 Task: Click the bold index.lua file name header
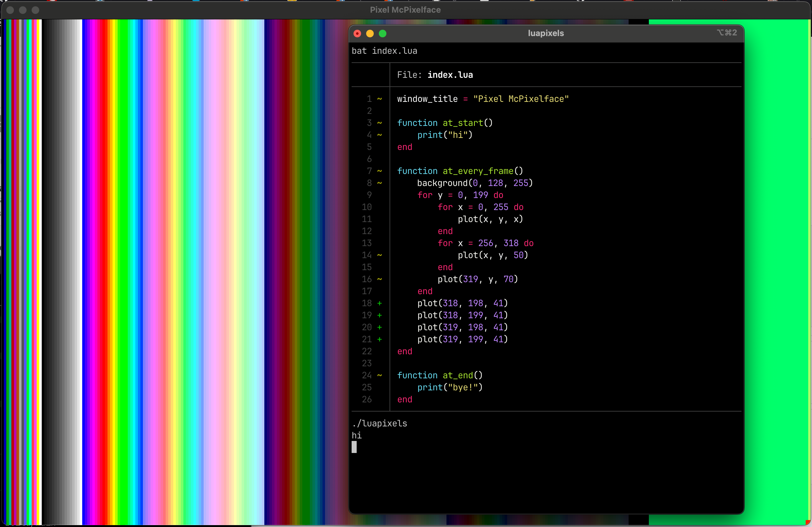(450, 75)
